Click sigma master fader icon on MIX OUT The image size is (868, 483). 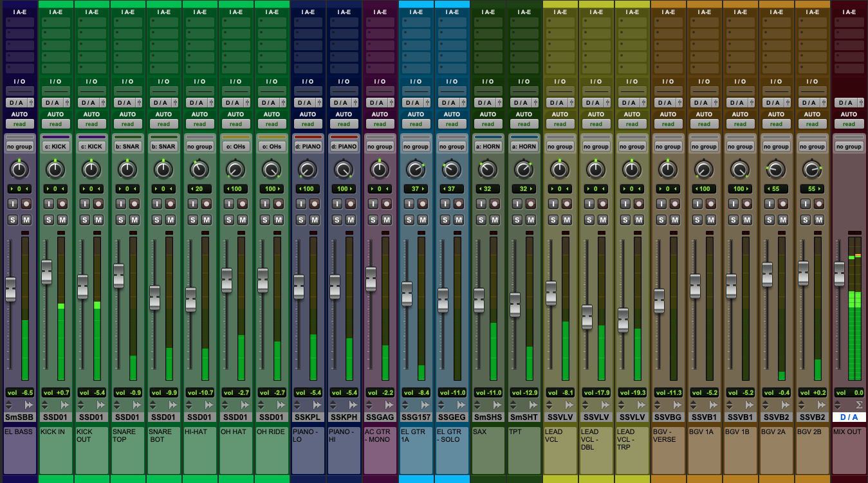click(858, 405)
